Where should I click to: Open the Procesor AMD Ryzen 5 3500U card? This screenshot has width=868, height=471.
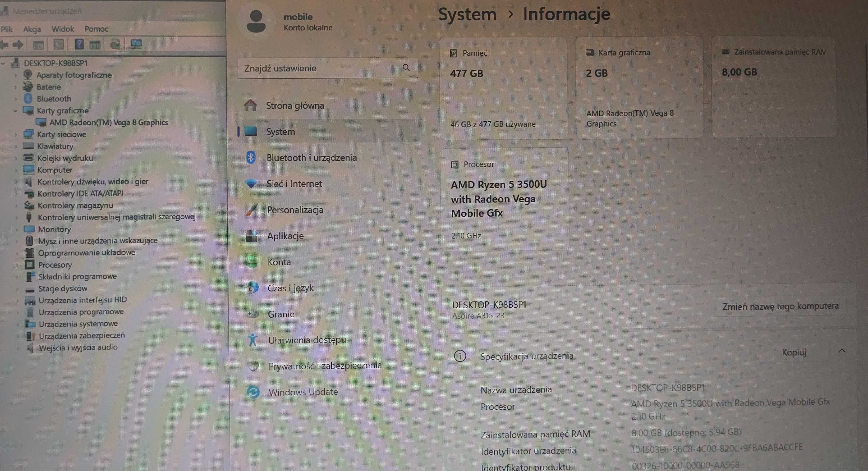click(x=504, y=199)
